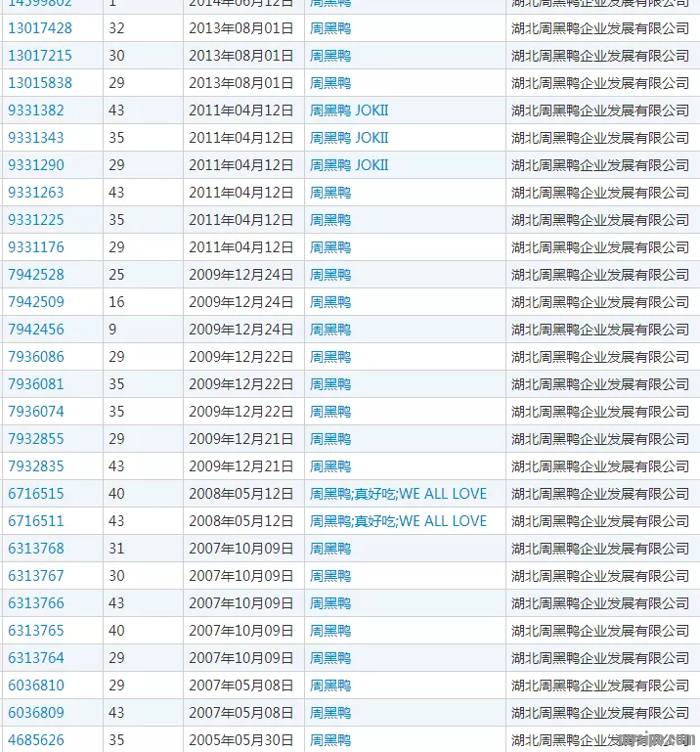Click registration number 9331225
Image resolution: width=700 pixels, height=752 pixels.
tap(36, 220)
